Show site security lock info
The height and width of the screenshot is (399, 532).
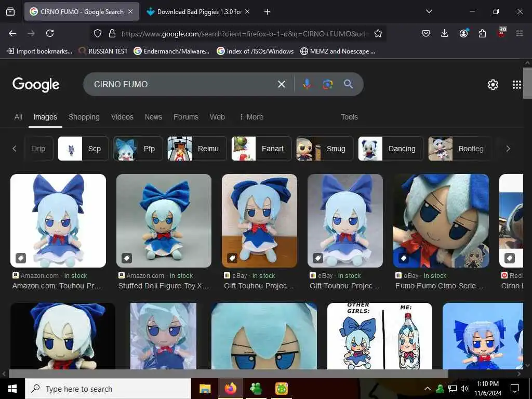112,34
